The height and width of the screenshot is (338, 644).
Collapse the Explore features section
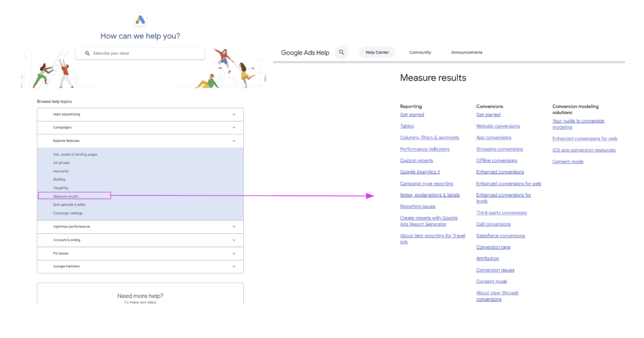140,141
